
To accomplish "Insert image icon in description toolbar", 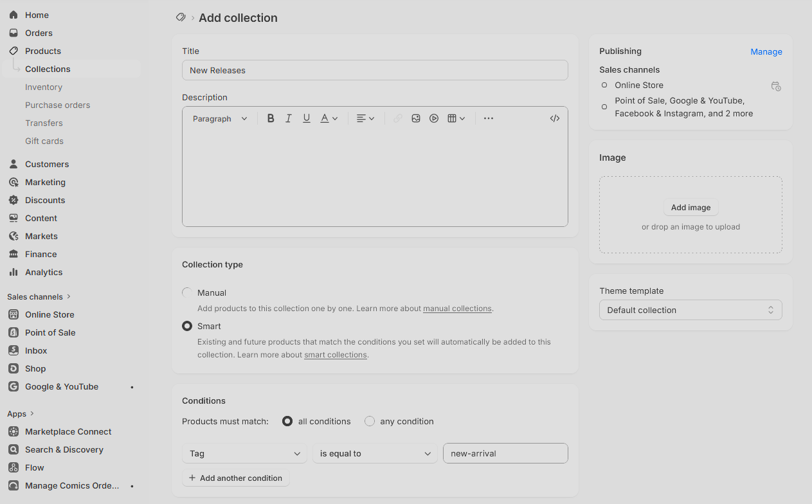I will pyautogui.click(x=416, y=118).
